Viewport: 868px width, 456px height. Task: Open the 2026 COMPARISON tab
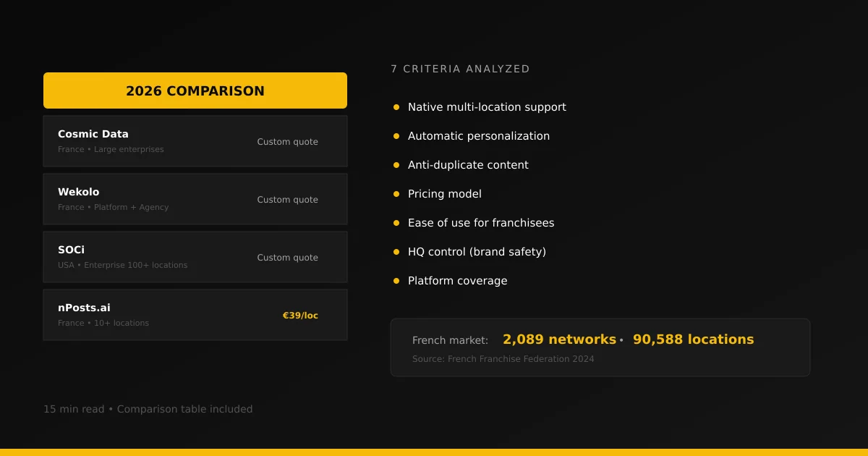coord(195,90)
